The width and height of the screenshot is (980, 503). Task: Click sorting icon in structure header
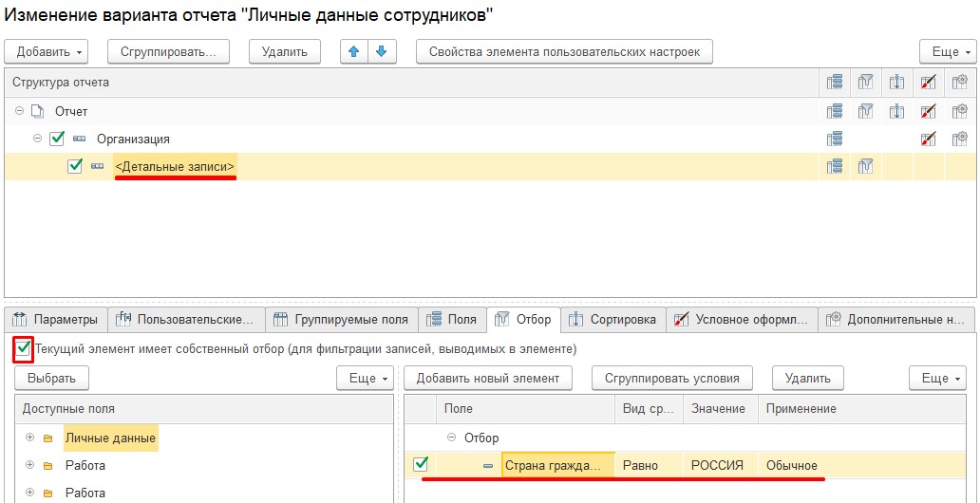point(896,82)
